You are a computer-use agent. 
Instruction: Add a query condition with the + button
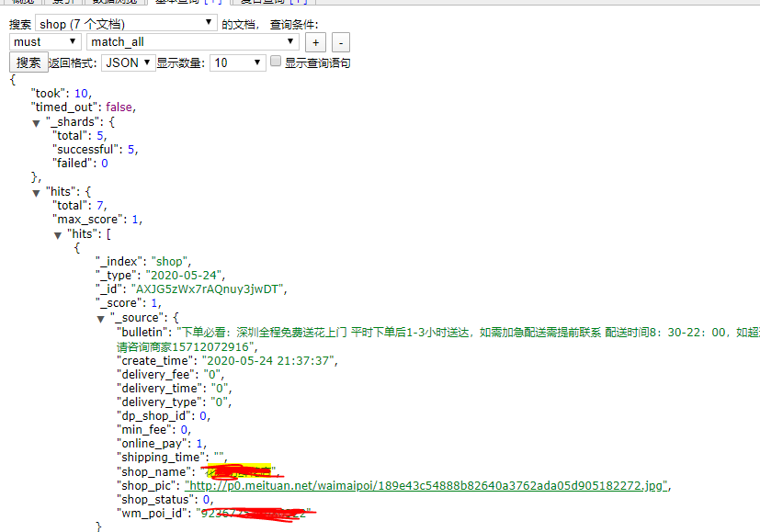coord(315,41)
